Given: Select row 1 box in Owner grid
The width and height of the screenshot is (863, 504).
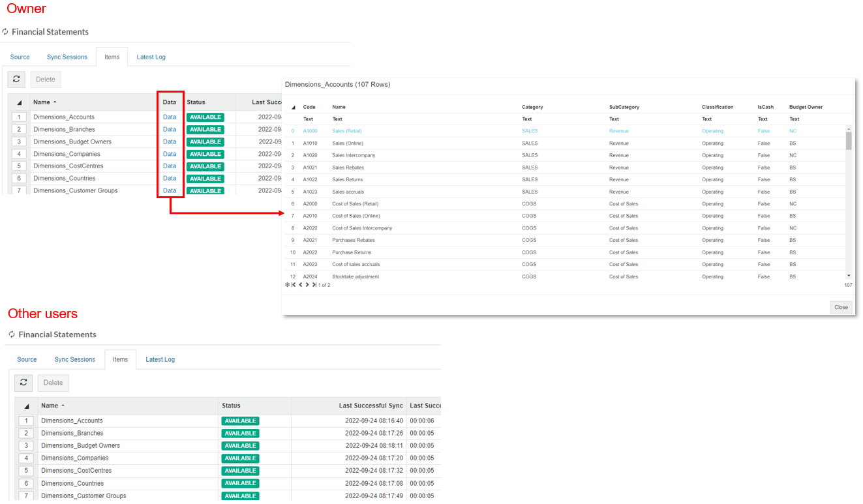Looking at the screenshot, I should [19, 117].
